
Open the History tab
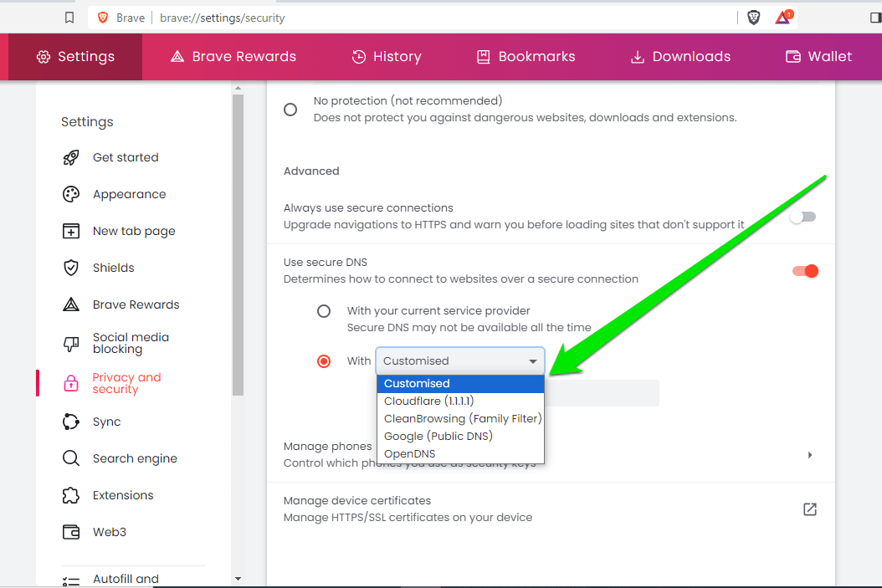(x=387, y=57)
